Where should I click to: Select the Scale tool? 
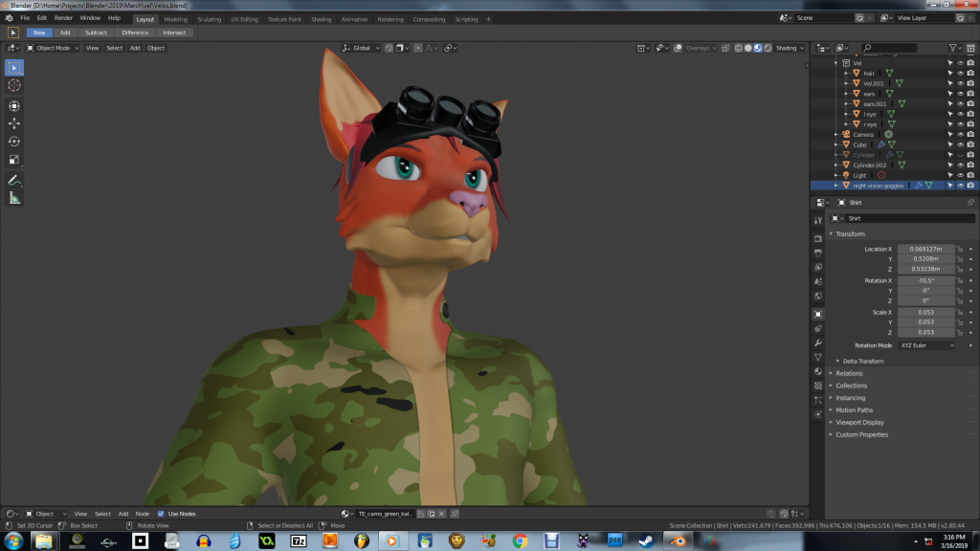pyautogui.click(x=14, y=160)
